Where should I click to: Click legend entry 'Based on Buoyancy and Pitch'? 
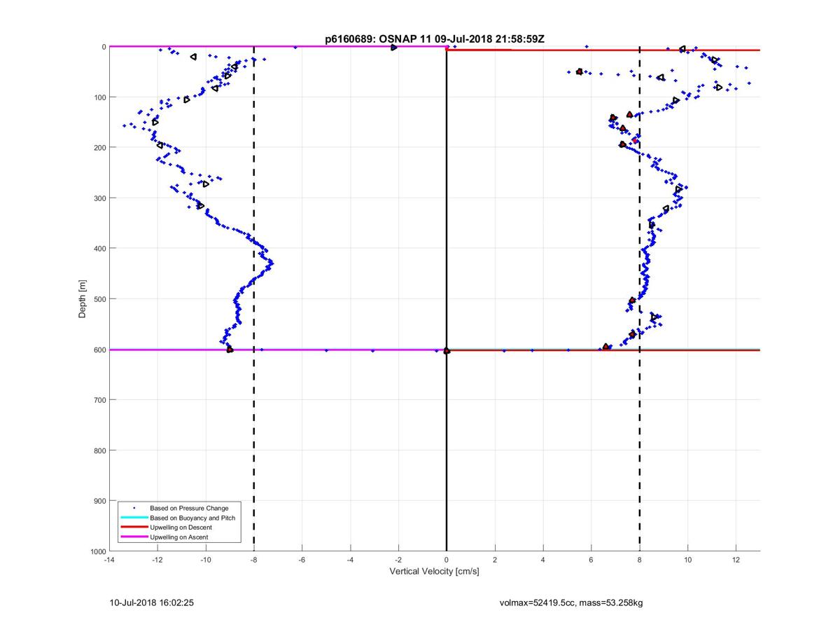pos(192,518)
